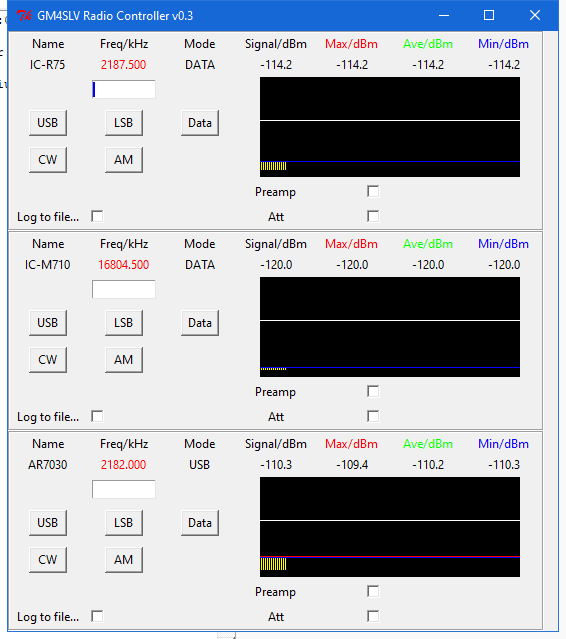The width and height of the screenshot is (566, 639).
Task: Toggle Preamp checkbox for AR7030
Action: 373,591
